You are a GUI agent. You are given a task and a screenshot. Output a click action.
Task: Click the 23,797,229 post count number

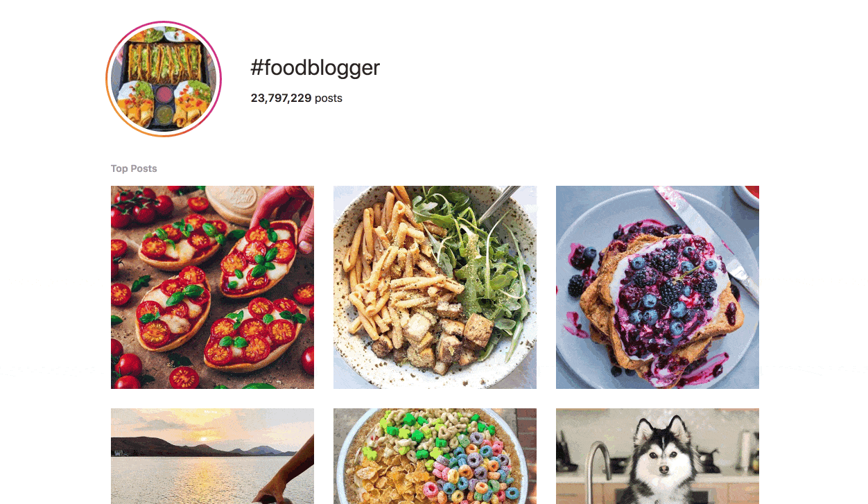tap(281, 98)
